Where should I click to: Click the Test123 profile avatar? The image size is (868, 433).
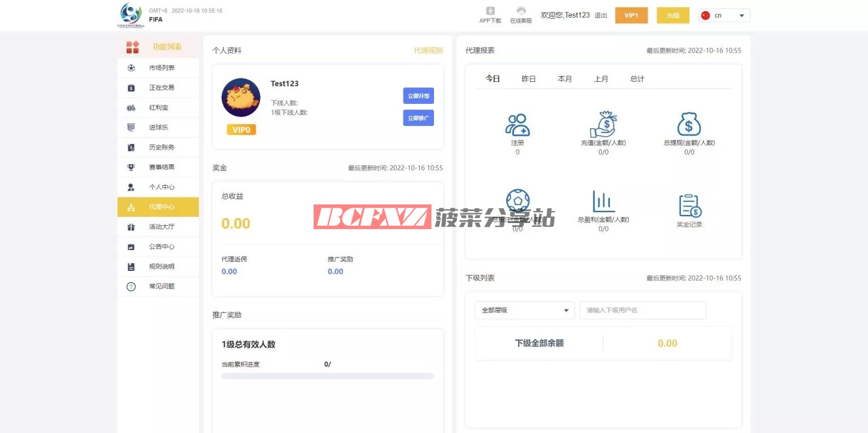pyautogui.click(x=241, y=98)
